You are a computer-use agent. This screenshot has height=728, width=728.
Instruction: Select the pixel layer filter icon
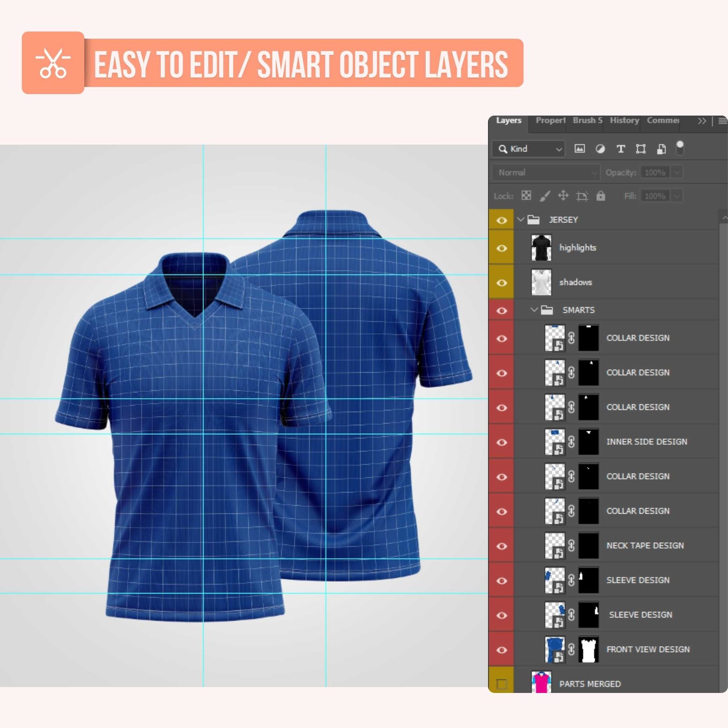click(580, 149)
